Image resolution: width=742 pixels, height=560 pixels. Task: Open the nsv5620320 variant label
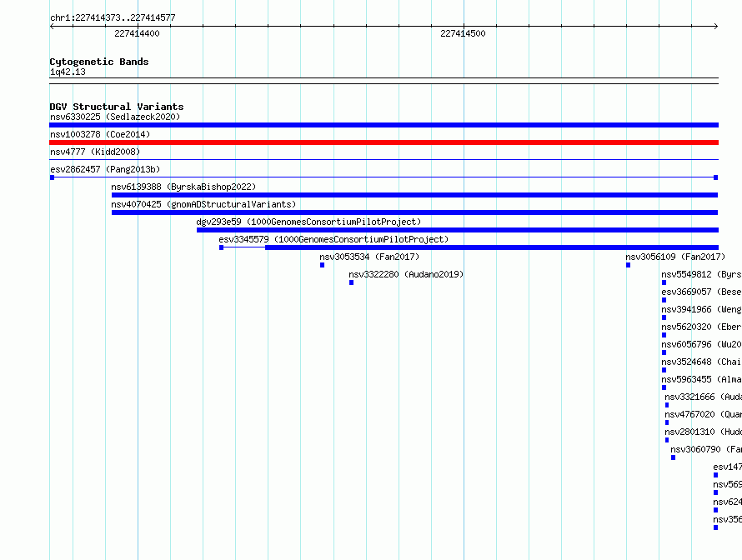point(701,327)
